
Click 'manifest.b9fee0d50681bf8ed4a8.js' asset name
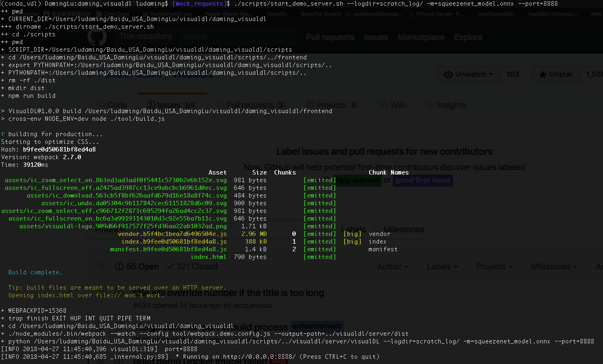pyautogui.click(x=168, y=249)
